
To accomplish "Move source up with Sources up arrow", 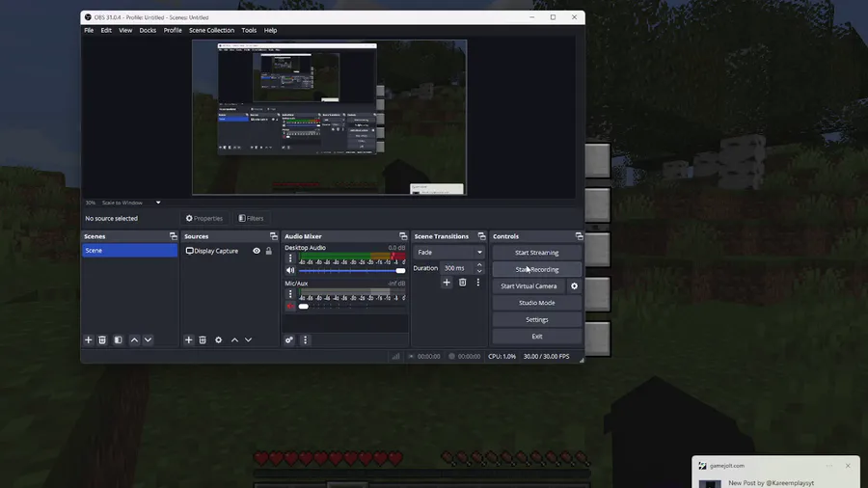I will [234, 339].
